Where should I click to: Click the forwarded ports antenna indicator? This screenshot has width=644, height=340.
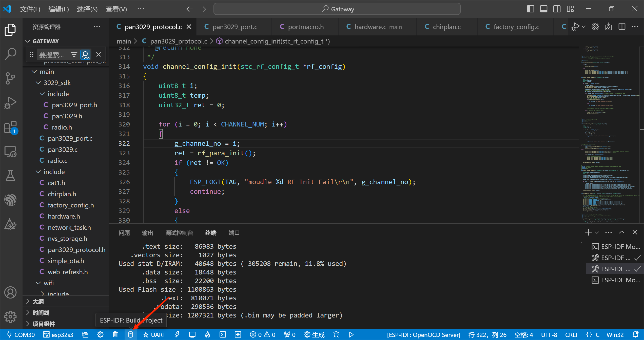pos(290,335)
